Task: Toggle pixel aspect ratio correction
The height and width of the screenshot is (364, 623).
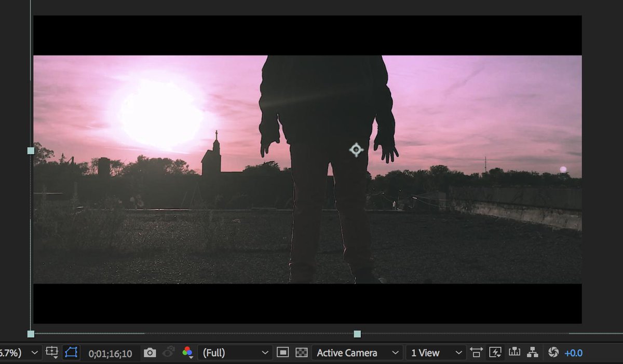Action: [476, 353]
